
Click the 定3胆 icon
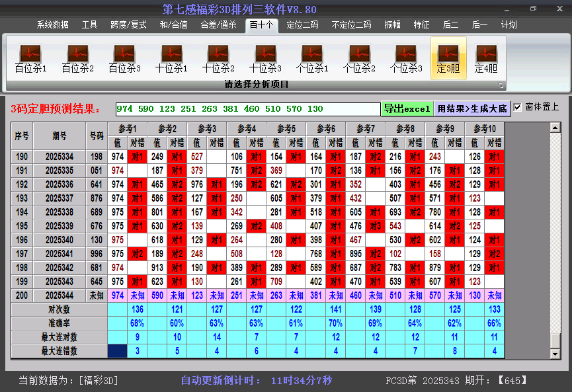click(x=448, y=58)
